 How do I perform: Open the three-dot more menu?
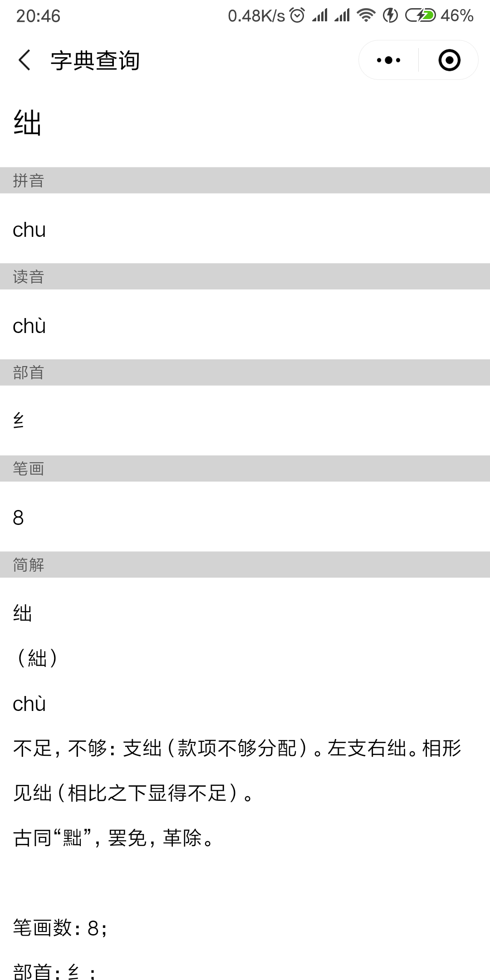click(x=388, y=60)
